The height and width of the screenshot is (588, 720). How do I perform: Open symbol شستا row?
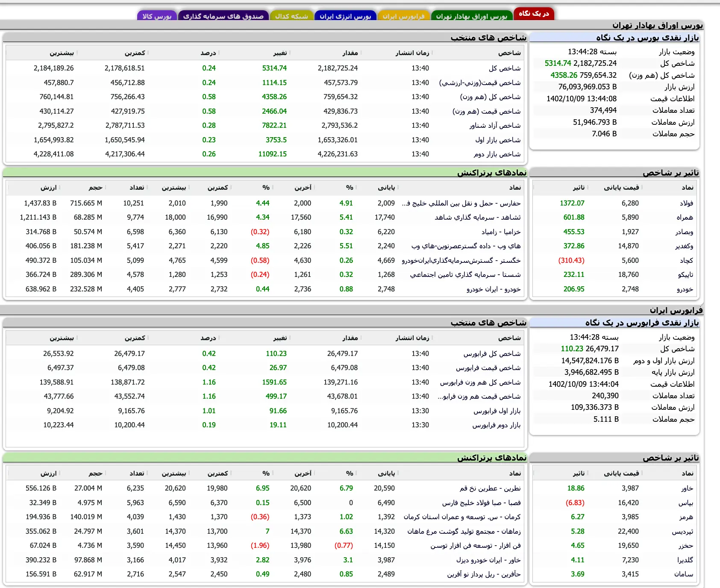click(x=465, y=275)
